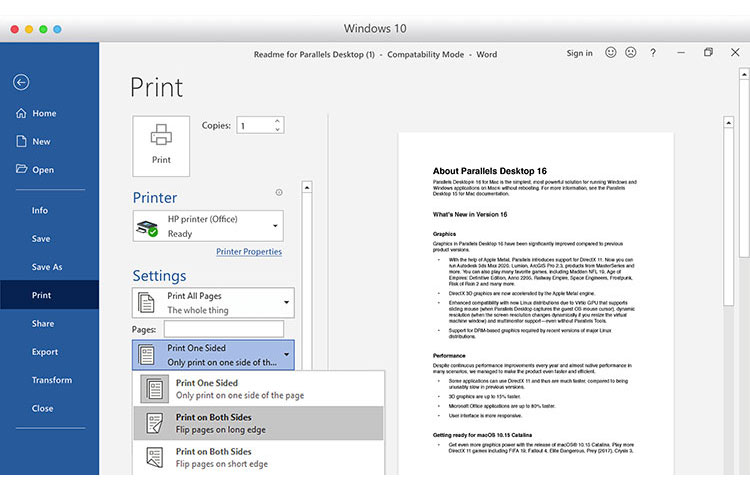The image size is (750, 490).
Task: Click the printer info icon next to Printer heading
Action: [x=279, y=192]
